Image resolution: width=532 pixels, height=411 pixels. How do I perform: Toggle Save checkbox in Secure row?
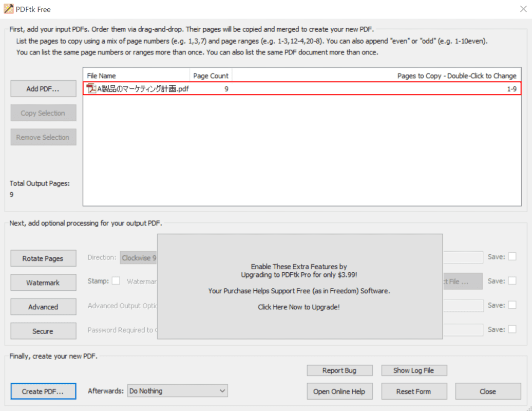(x=512, y=329)
